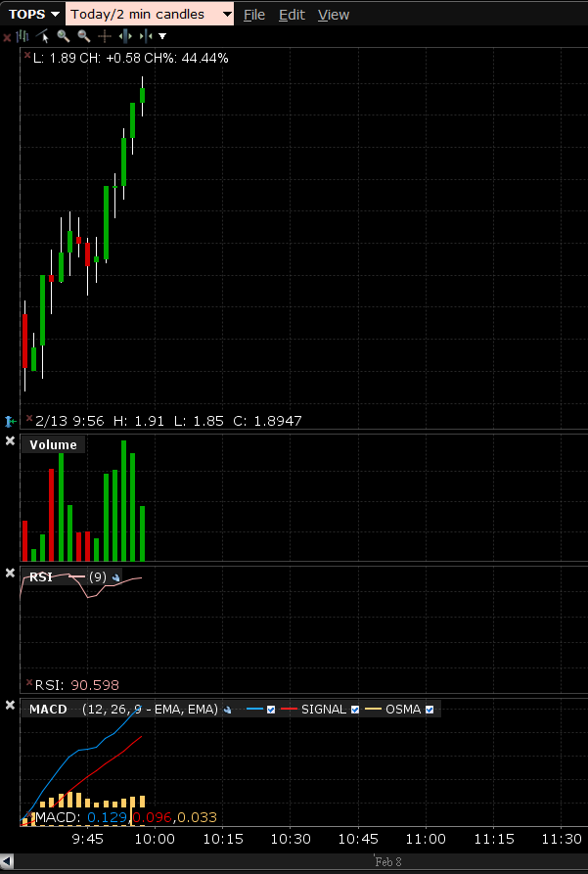Click the 9:45 time axis label
The width and height of the screenshot is (588, 874).
point(87,839)
